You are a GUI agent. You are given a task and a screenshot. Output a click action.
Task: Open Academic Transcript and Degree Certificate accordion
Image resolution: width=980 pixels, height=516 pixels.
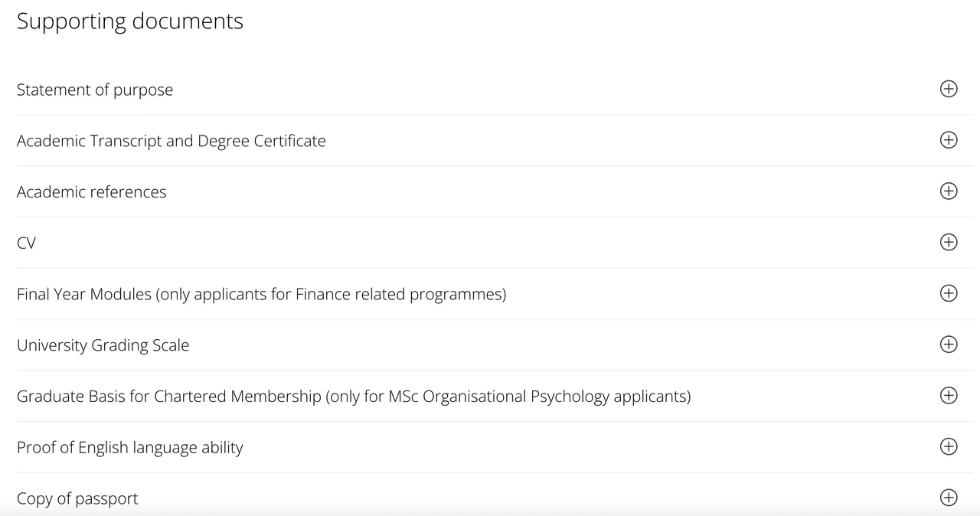coord(171,141)
